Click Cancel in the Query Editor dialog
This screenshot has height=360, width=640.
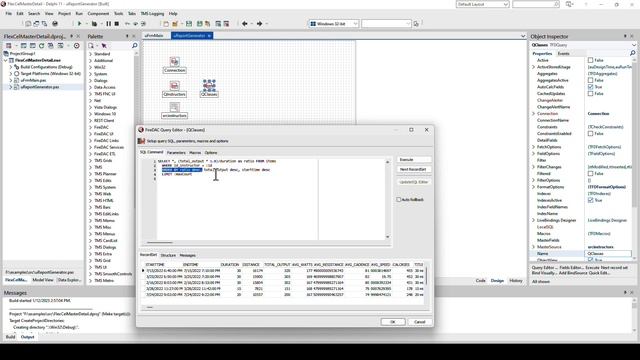point(420,322)
